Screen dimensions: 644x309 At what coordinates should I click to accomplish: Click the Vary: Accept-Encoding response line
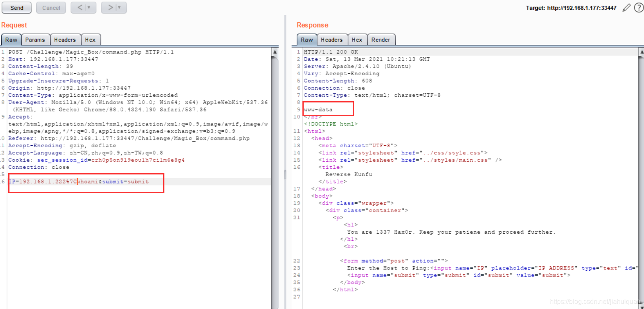coord(342,74)
